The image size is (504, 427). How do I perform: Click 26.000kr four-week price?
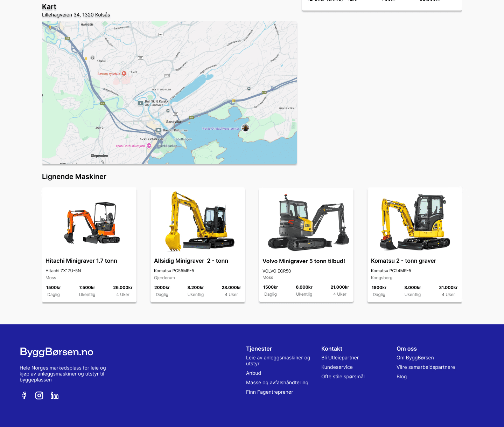[123, 288]
